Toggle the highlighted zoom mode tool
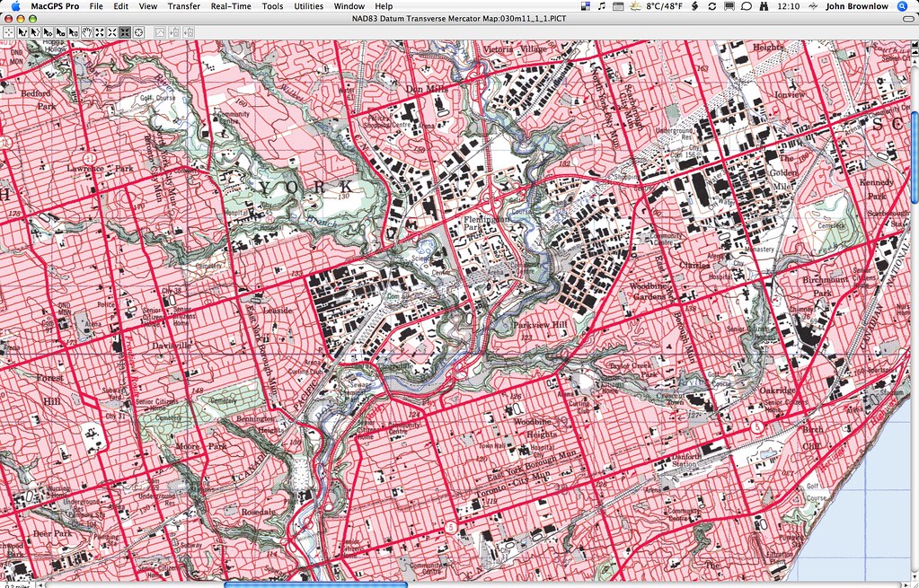The height and width of the screenshot is (588, 919). (125, 31)
